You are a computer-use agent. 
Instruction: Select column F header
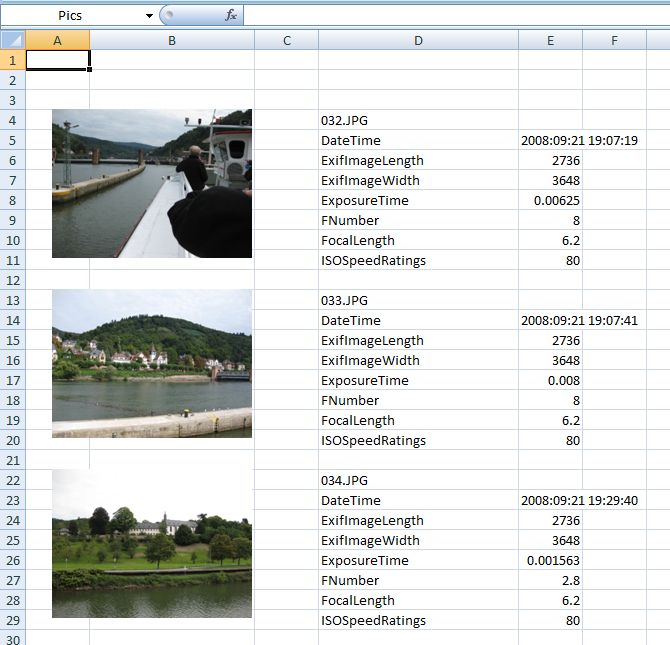pyautogui.click(x=614, y=40)
